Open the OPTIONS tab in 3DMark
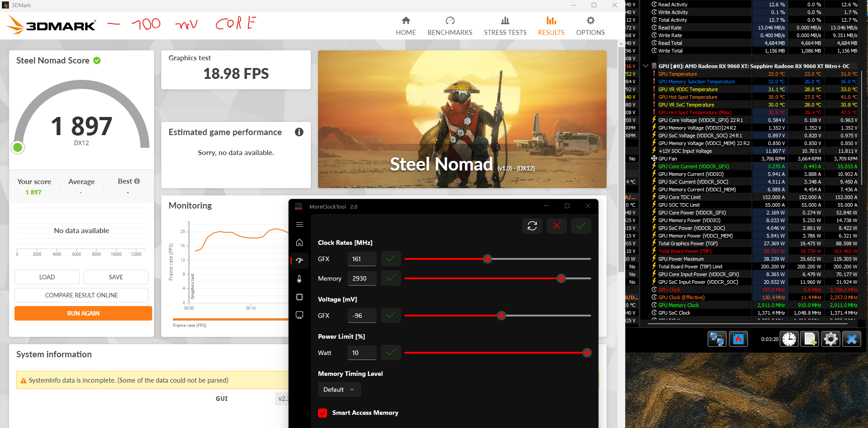The height and width of the screenshot is (428, 868). pos(590,26)
